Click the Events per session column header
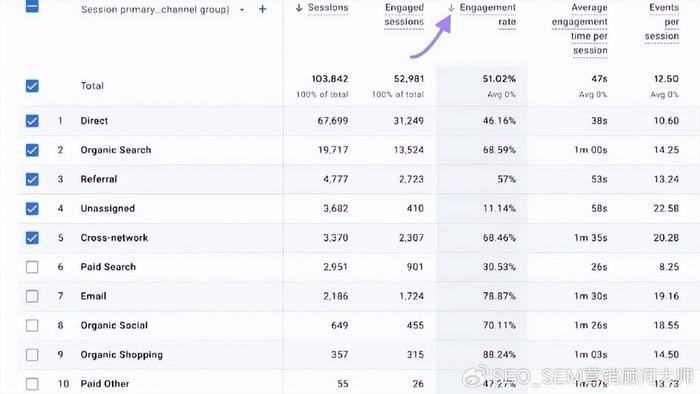The height and width of the screenshot is (394, 700). 662,22
